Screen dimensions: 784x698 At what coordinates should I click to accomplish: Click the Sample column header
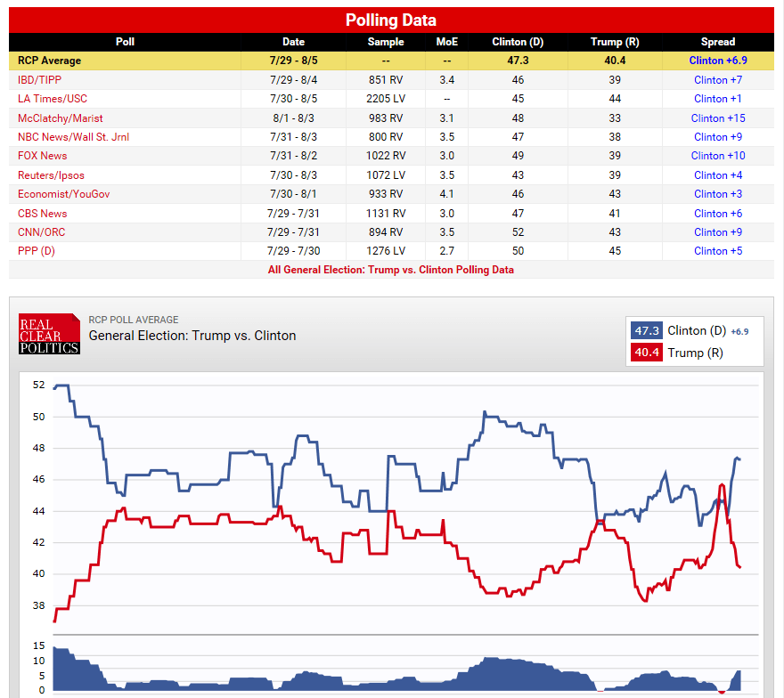(386, 42)
